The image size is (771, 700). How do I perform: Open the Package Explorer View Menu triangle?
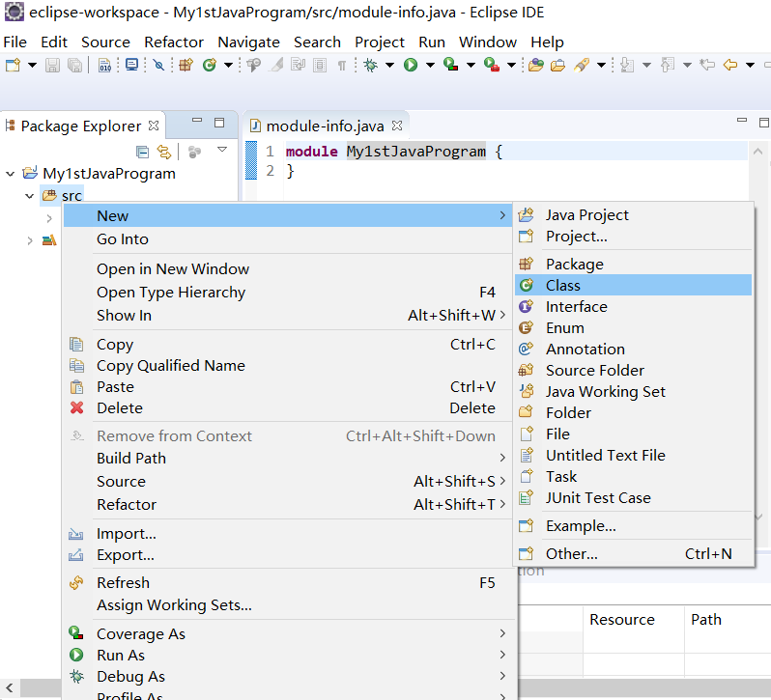222,150
